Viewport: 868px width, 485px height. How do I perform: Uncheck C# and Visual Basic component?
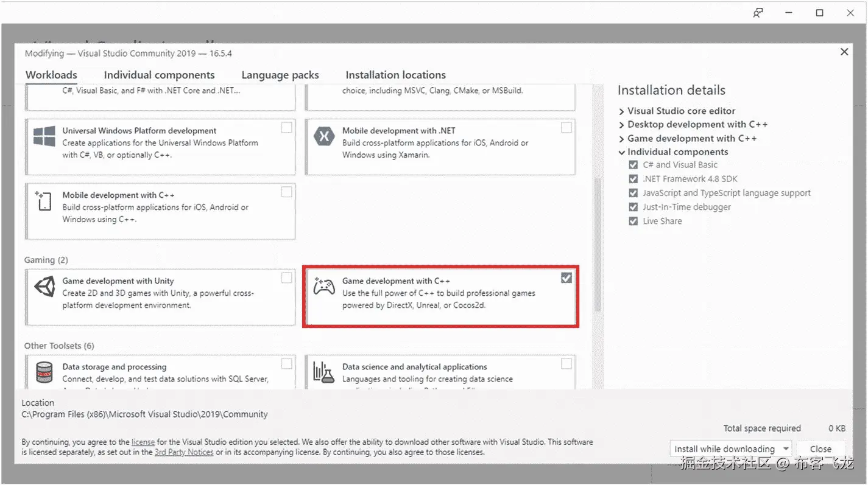[x=633, y=165]
